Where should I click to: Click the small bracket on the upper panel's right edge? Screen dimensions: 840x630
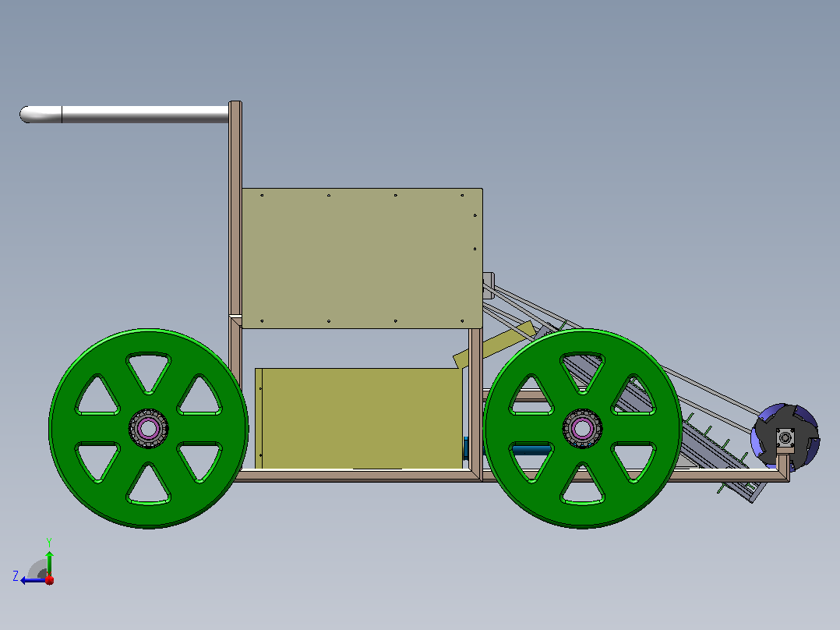click(489, 285)
